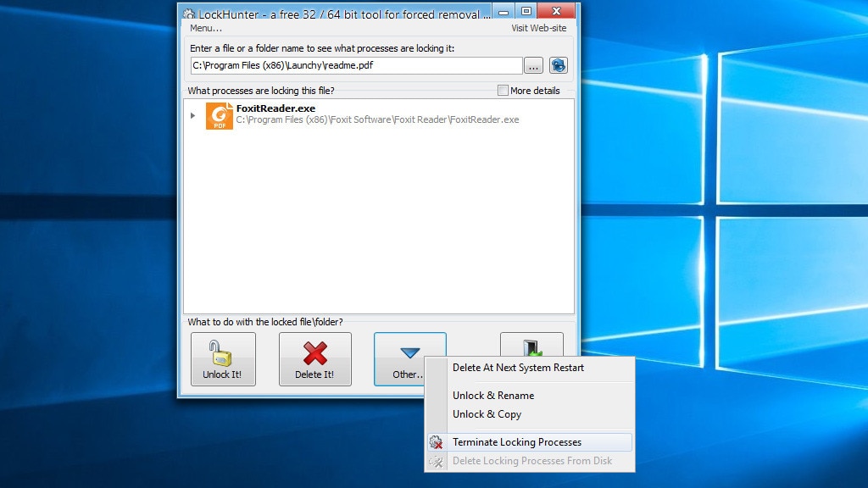Enable the More details checkbox
The image size is (868, 488).
(x=503, y=90)
